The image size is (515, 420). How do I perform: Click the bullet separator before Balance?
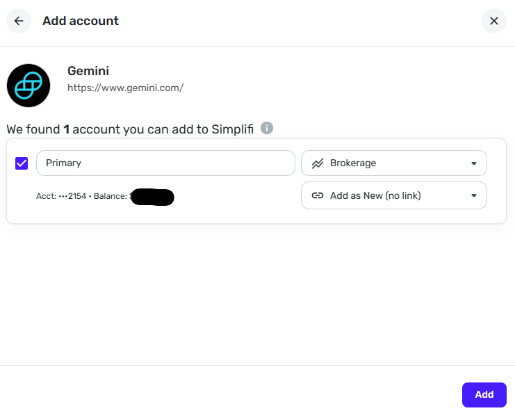coord(90,197)
